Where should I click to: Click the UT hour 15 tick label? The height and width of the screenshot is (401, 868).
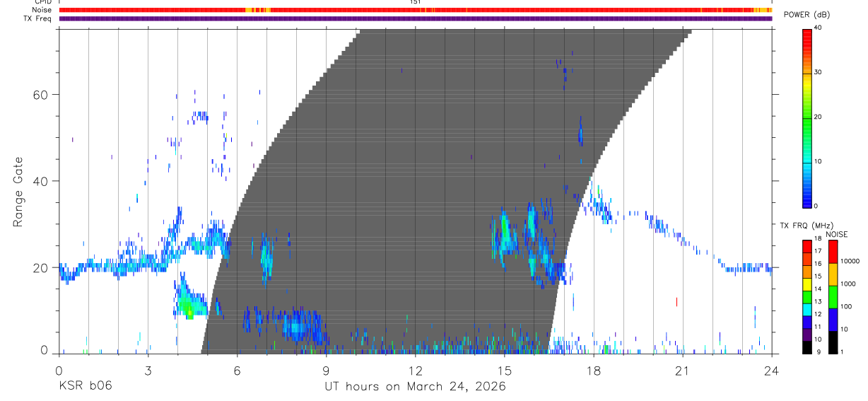(x=504, y=370)
